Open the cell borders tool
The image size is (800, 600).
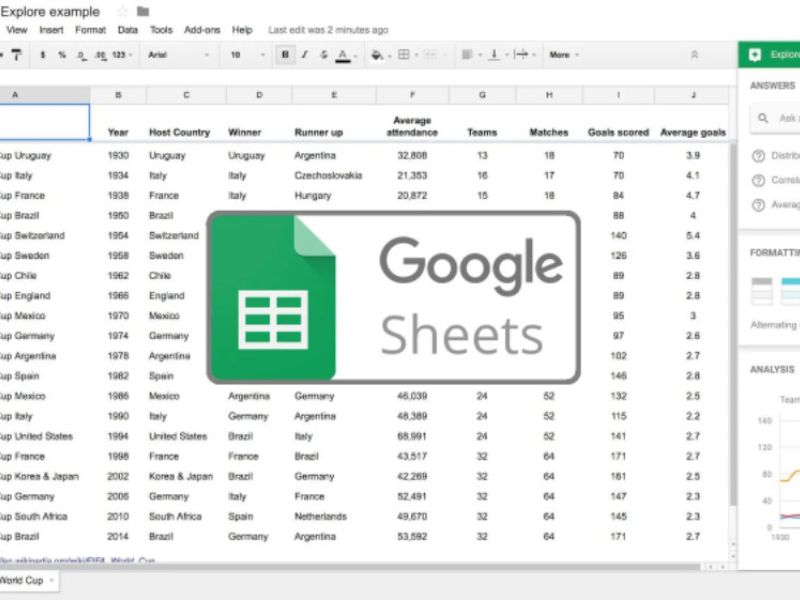click(404, 54)
